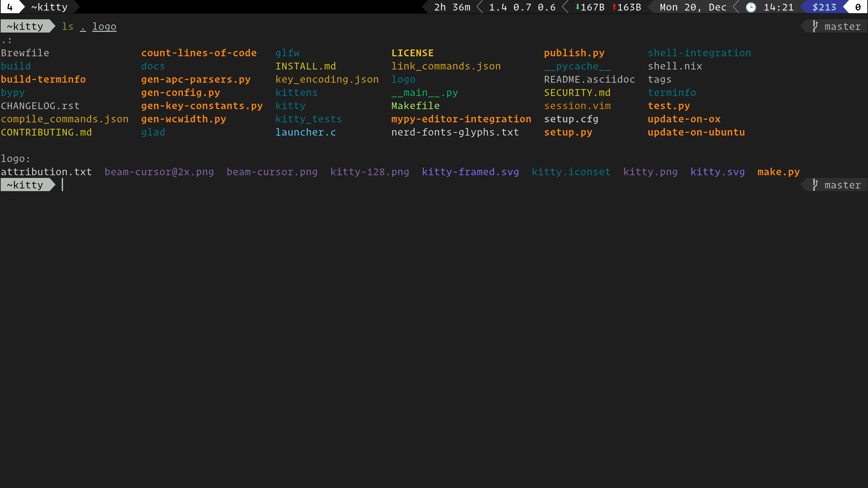Click the Makefile entry
This screenshot has height=488, width=868.
415,106
